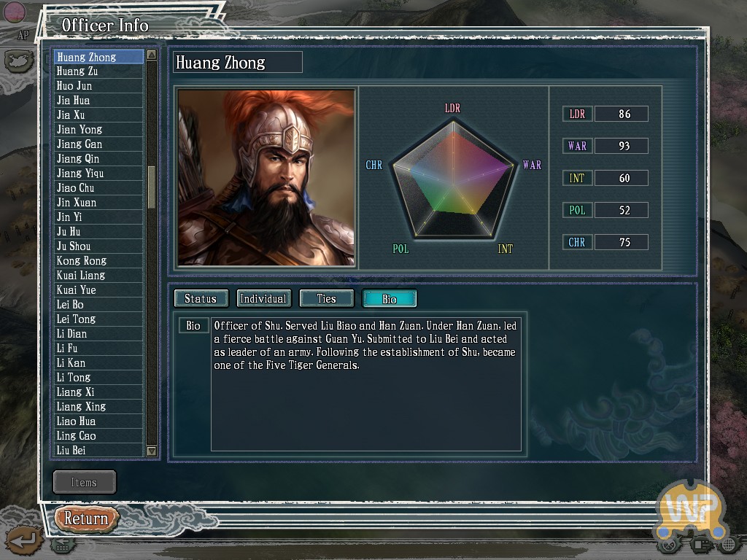Open the Status tab
The width and height of the screenshot is (747, 560).
pos(201,298)
